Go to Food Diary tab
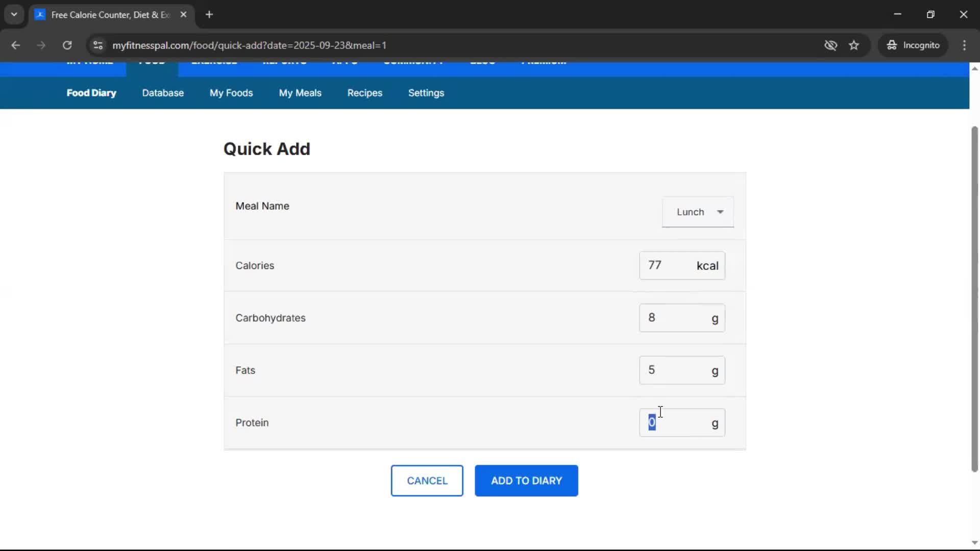980x551 pixels. point(91,93)
